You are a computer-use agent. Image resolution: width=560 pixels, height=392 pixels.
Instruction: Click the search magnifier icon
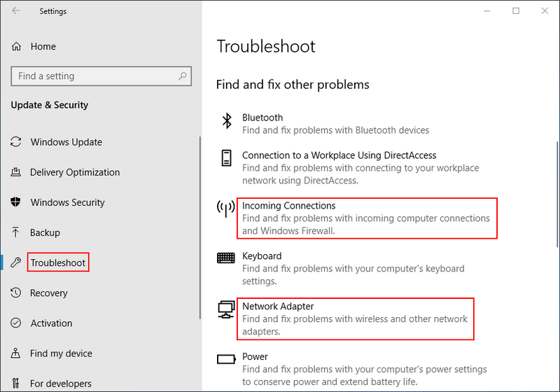[x=183, y=76]
